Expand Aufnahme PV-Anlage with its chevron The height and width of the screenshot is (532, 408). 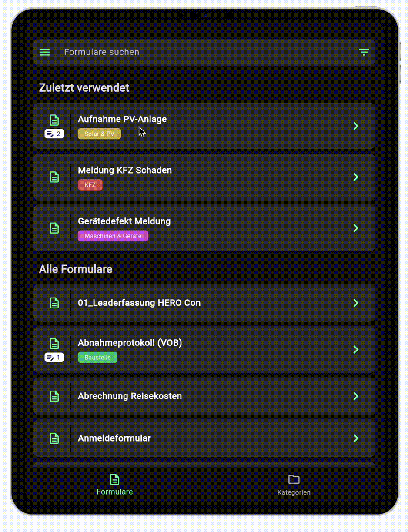pos(356,126)
